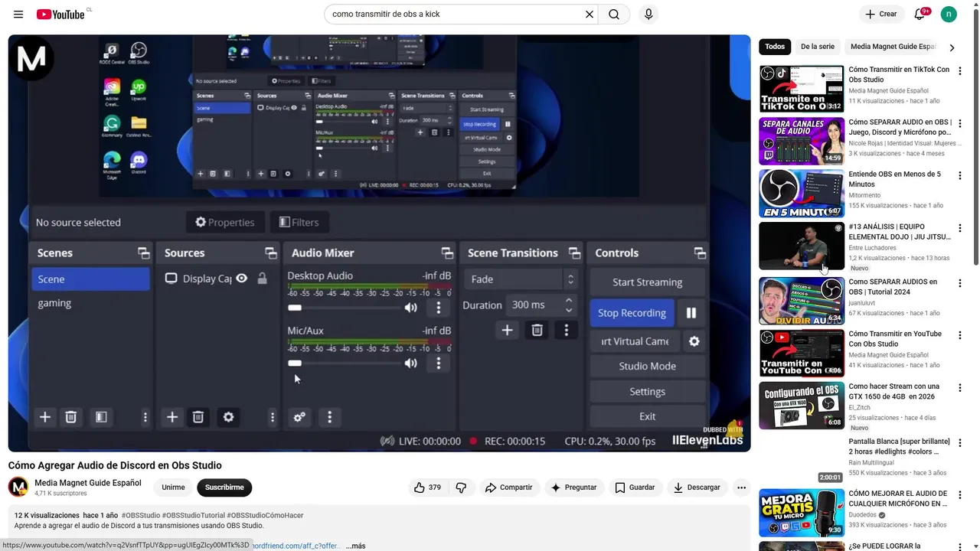
Task: Click the juanluluvt channel name
Action: [x=863, y=303]
